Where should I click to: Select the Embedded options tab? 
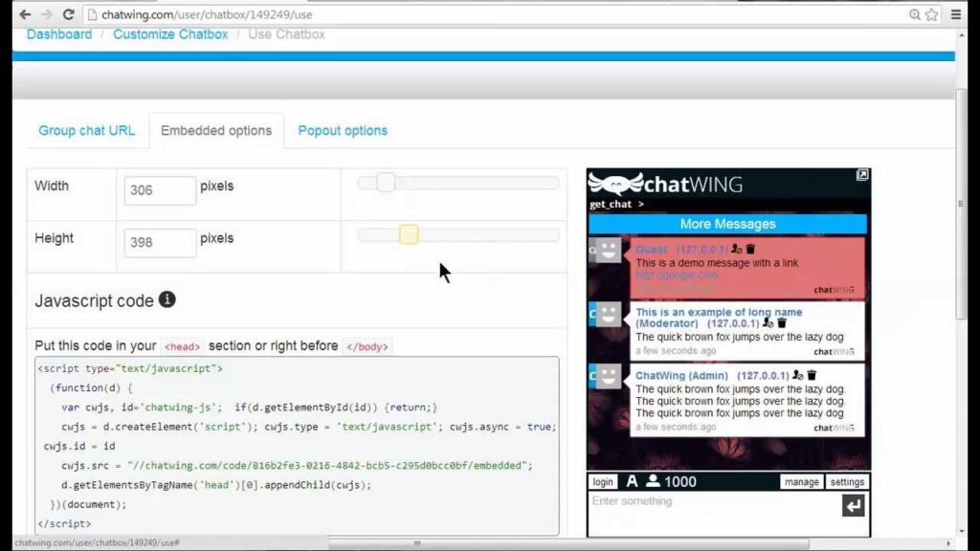tap(216, 130)
